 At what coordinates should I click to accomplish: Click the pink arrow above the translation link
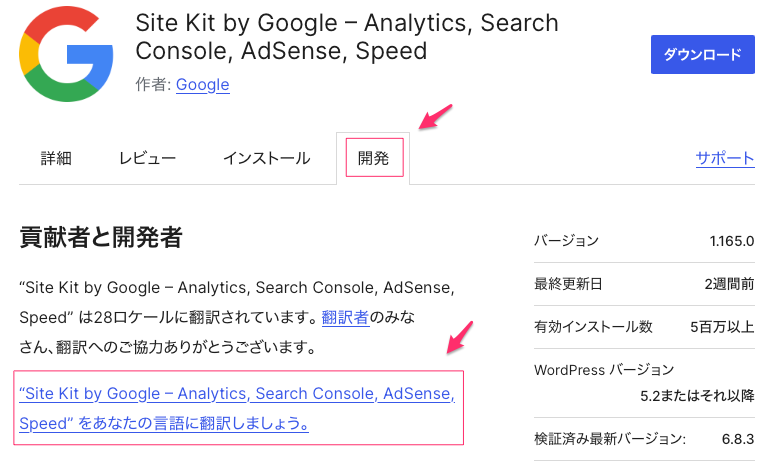click(456, 338)
